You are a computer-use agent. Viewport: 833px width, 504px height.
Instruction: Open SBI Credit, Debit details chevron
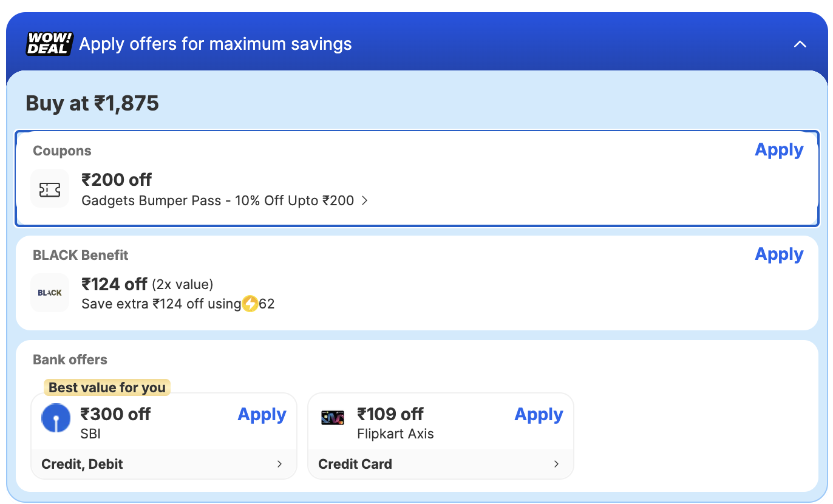(280, 464)
